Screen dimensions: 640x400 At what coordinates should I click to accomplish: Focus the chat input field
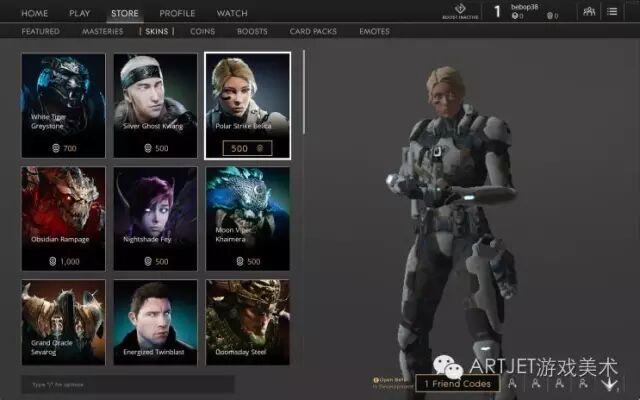pos(128,384)
